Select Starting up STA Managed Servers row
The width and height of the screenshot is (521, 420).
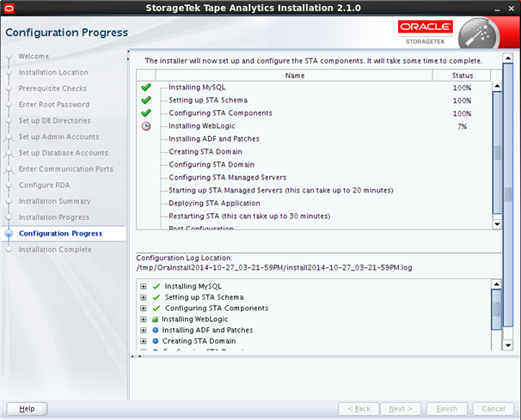tap(314, 190)
